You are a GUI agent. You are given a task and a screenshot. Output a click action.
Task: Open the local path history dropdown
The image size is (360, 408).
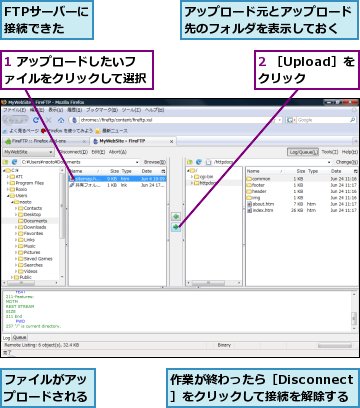tap(137, 162)
